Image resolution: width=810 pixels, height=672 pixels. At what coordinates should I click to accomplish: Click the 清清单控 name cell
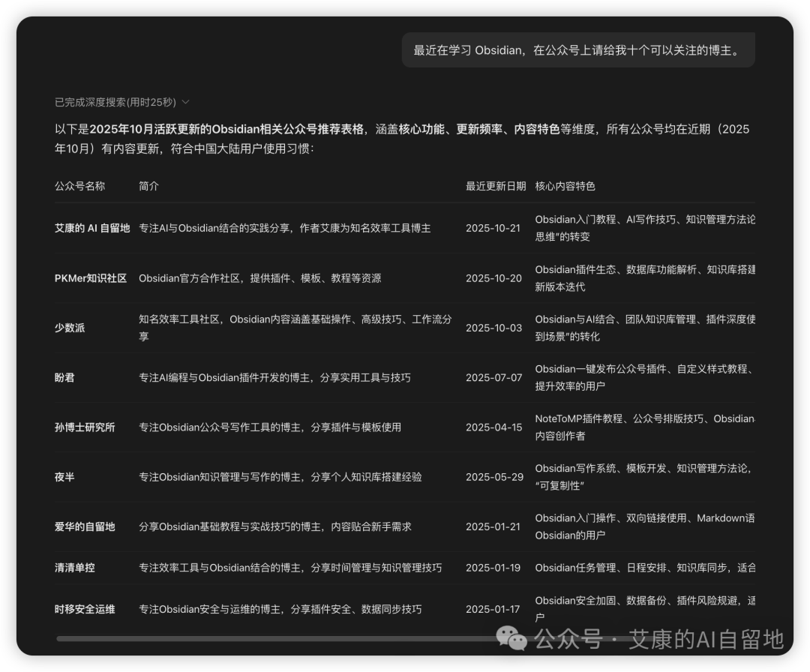(75, 568)
